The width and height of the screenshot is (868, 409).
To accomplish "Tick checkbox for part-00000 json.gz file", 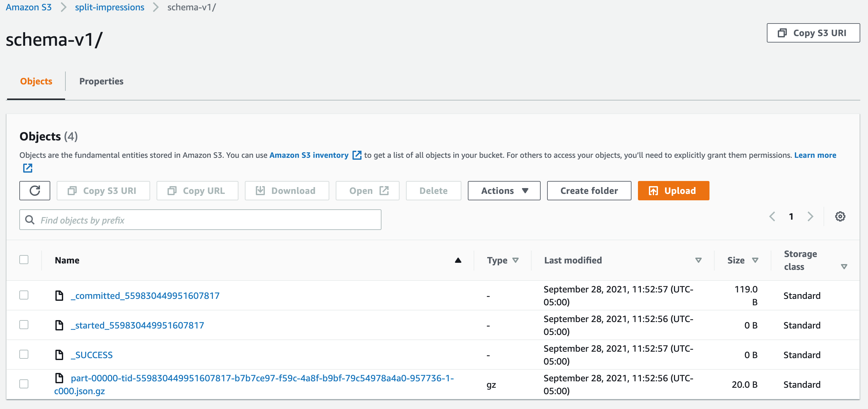I will (x=24, y=384).
